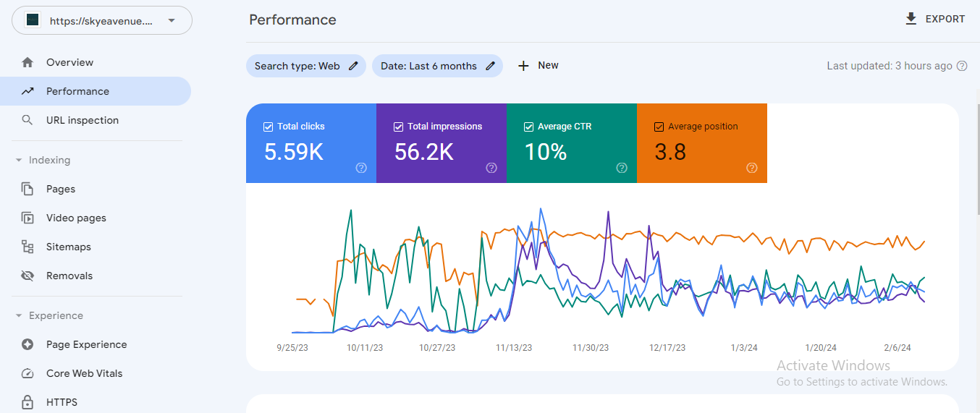Click the pencil icon on Date filter
Screen dimensions: 980x413
tap(490, 66)
